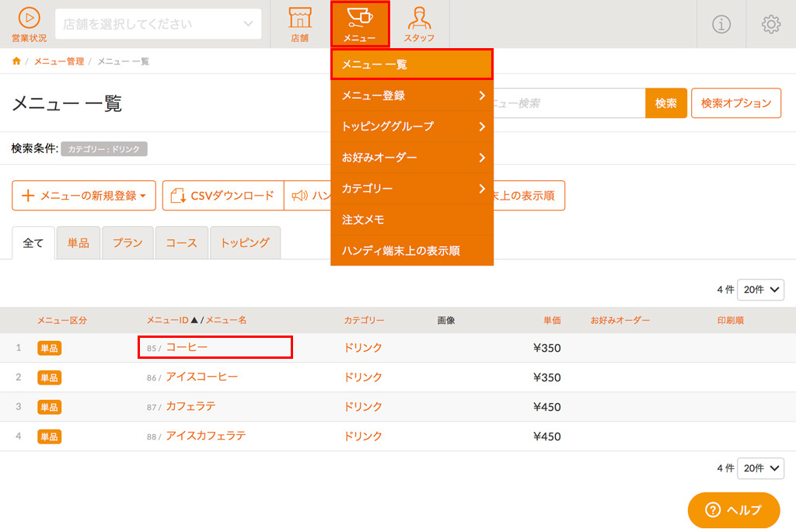
Task: Click the 検索 button
Action: 666,103
